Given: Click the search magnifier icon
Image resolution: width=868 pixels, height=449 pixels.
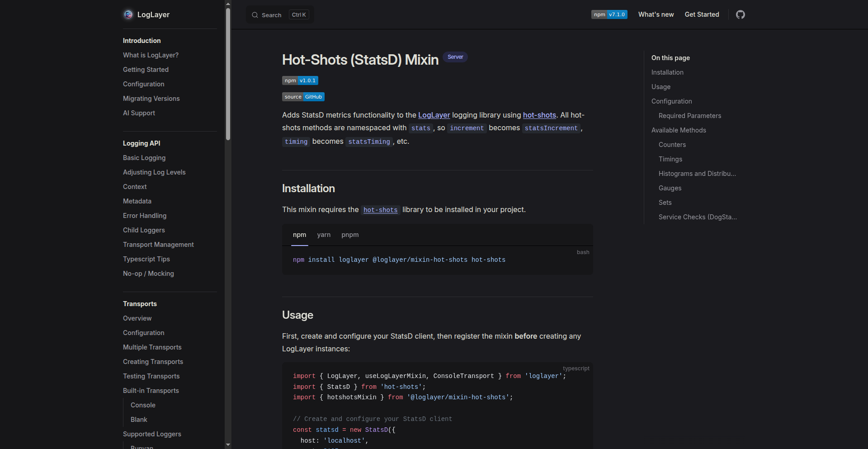Looking at the screenshot, I should click(x=255, y=15).
